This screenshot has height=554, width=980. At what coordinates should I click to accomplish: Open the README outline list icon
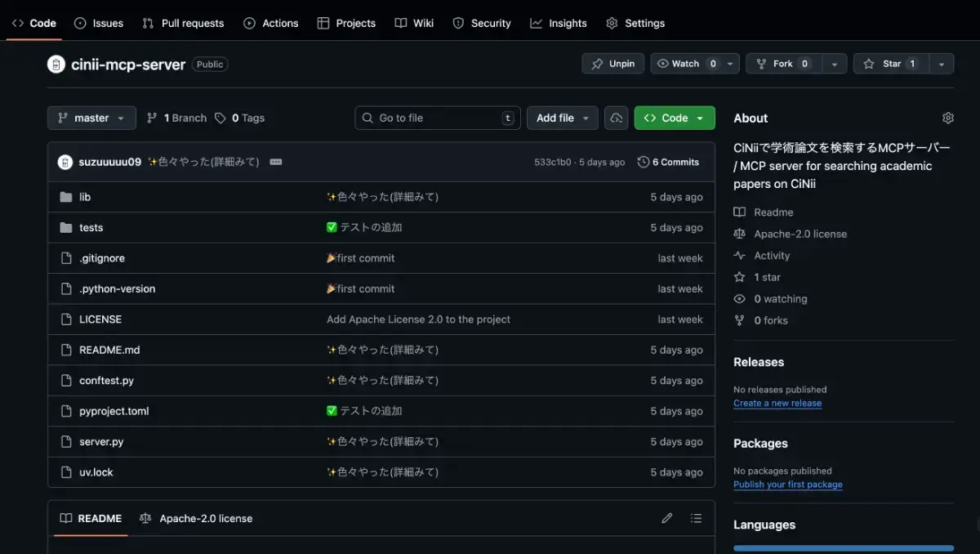point(696,517)
